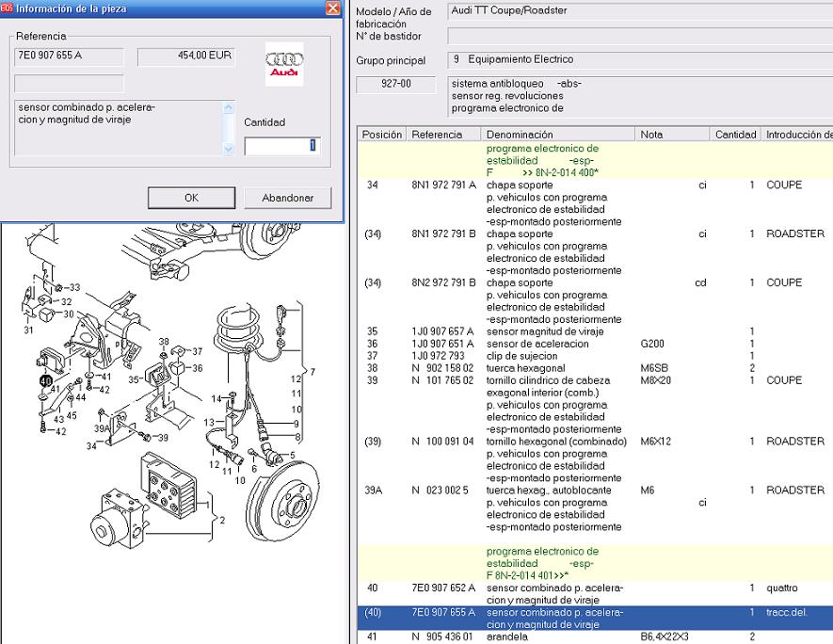Click highlighted 7E0 907 655 A row in table
The height and width of the screenshot is (644, 833).
click(595, 619)
